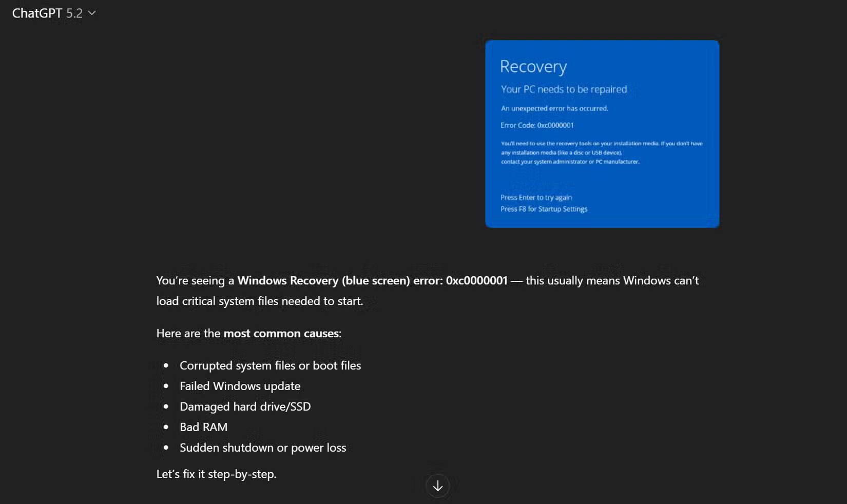Click "Your PC needs to be repaired" subtitle
This screenshot has height=504, width=847.
tap(564, 89)
